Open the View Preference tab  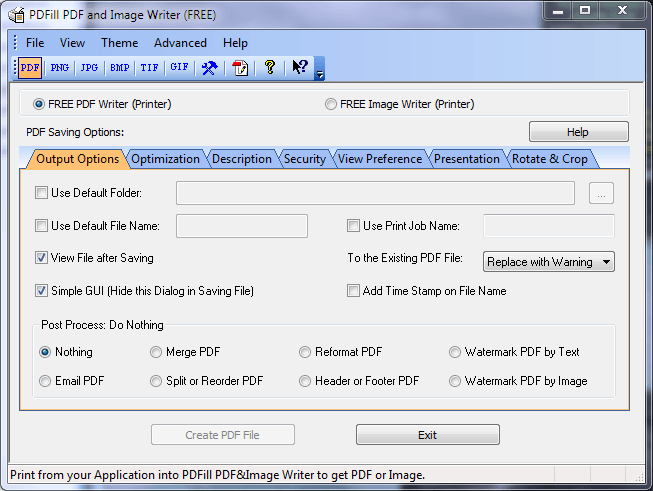(380, 159)
